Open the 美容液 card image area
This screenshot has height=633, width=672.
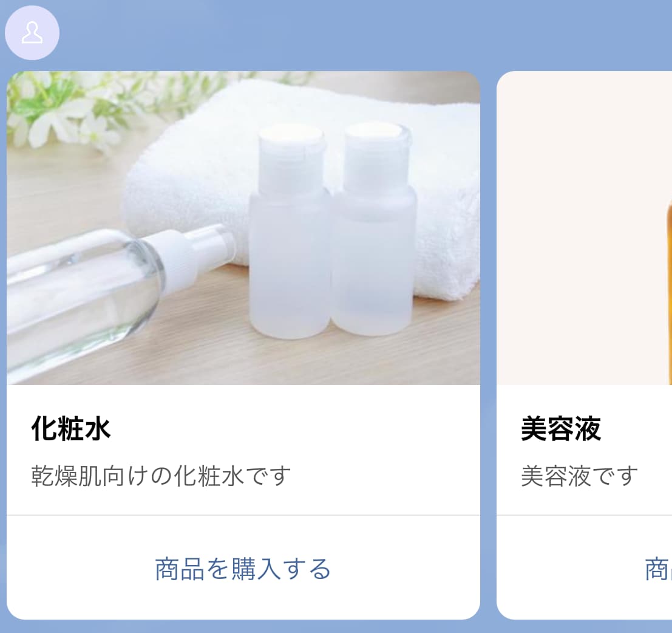[584, 228]
